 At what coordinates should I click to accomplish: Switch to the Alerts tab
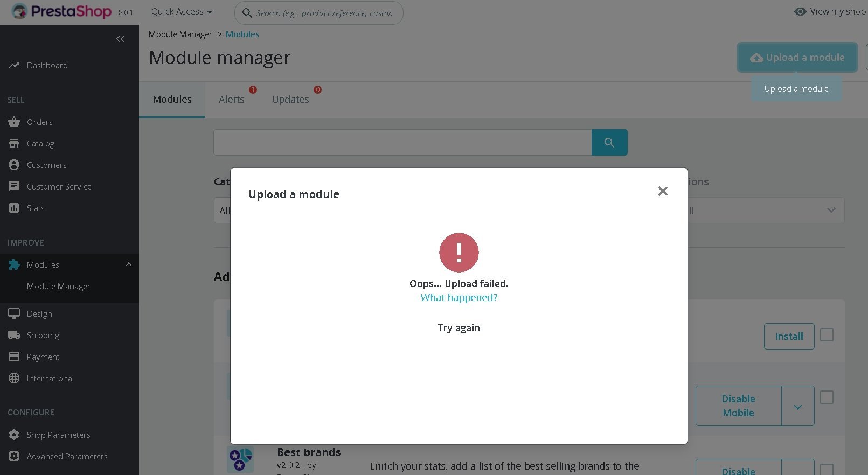pos(232,99)
